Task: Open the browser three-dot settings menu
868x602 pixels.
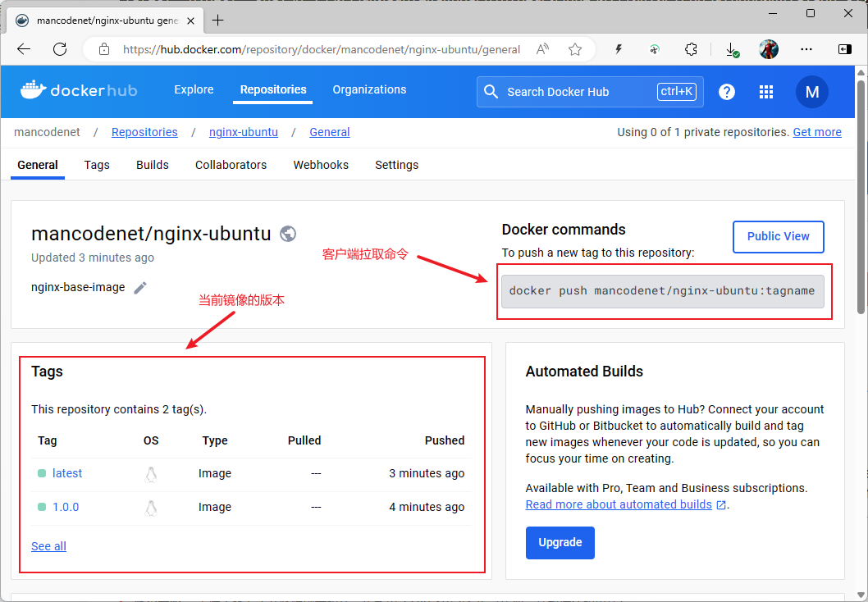Action: tap(806, 49)
